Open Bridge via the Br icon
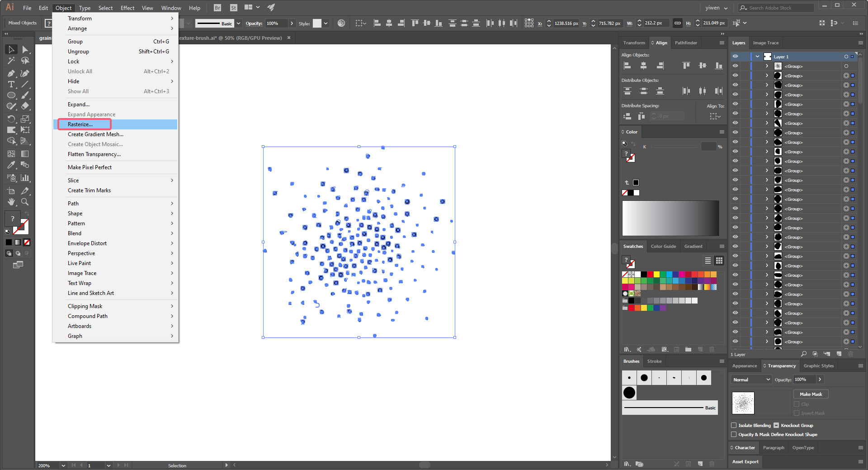 point(217,8)
